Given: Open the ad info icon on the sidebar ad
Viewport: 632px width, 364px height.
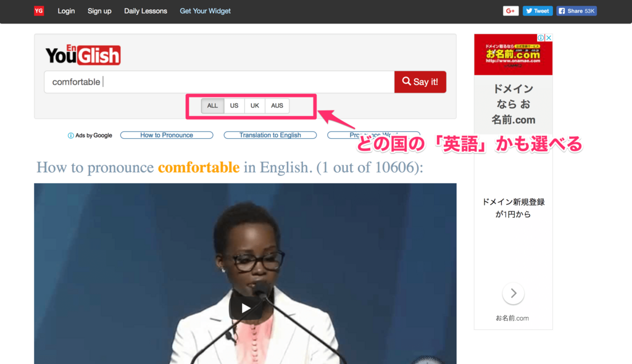Looking at the screenshot, I should (541, 38).
